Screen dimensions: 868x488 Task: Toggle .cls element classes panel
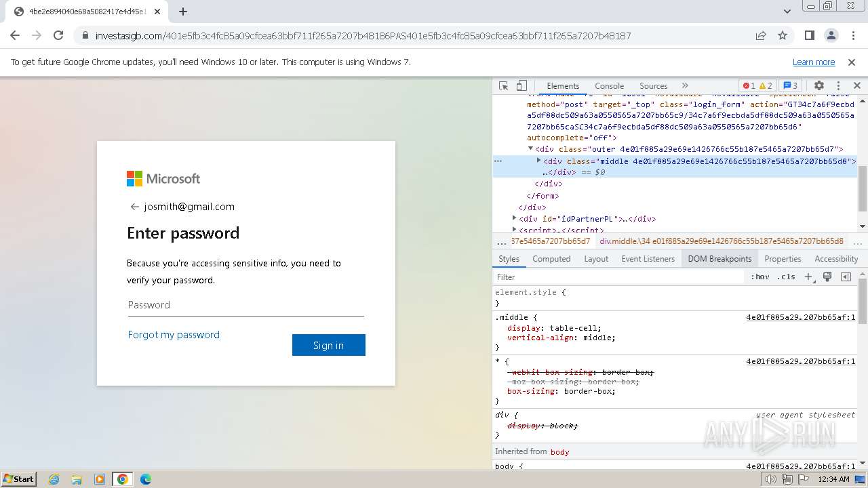click(786, 277)
